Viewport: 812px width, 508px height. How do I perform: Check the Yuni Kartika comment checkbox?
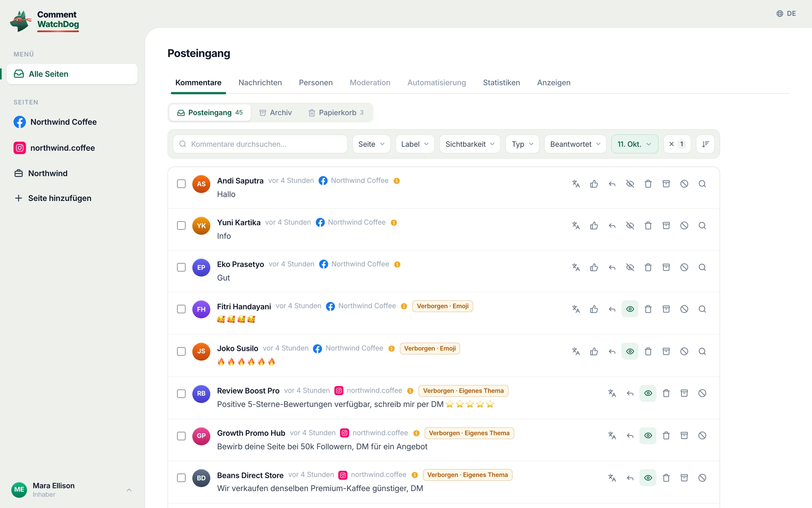(181, 225)
